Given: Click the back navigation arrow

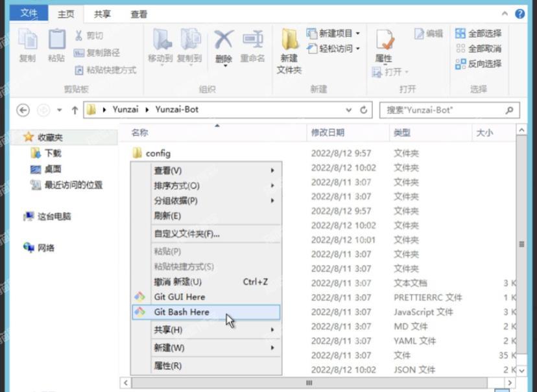Looking at the screenshot, I should click(23, 110).
